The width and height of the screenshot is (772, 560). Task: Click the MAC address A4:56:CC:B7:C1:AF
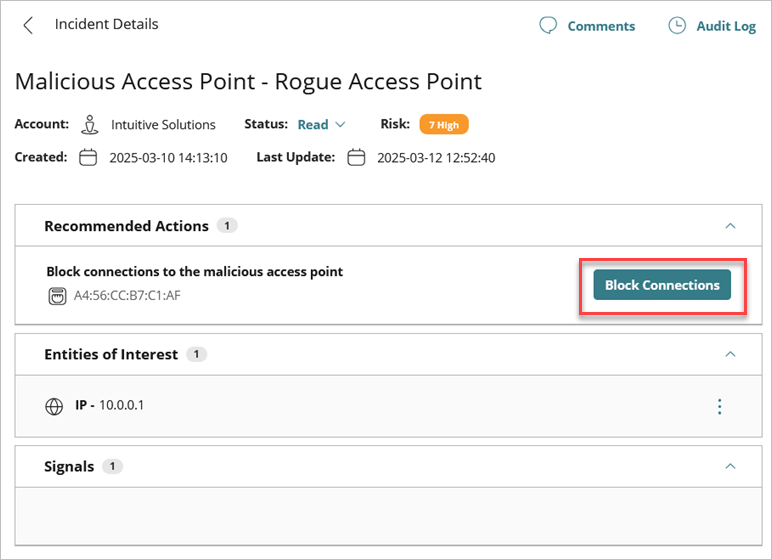pyautogui.click(x=127, y=296)
